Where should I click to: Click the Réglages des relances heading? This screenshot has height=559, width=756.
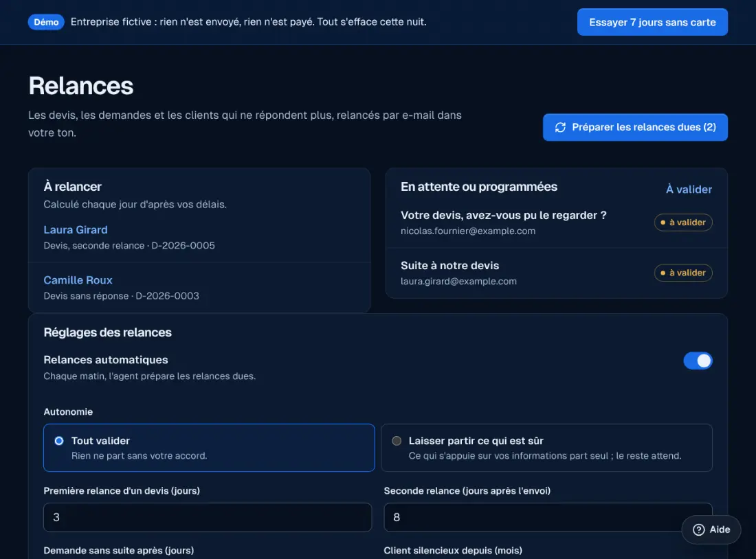click(107, 332)
